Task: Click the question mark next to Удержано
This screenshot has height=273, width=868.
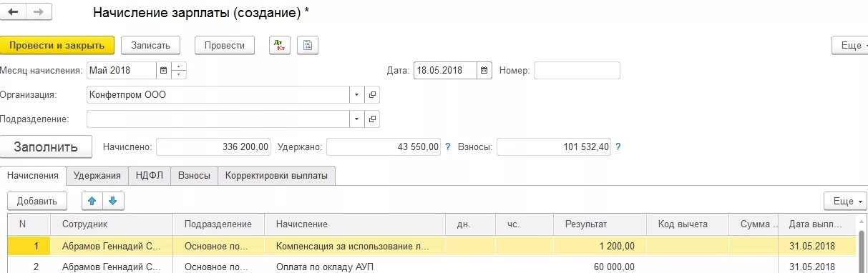Action: click(x=448, y=147)
